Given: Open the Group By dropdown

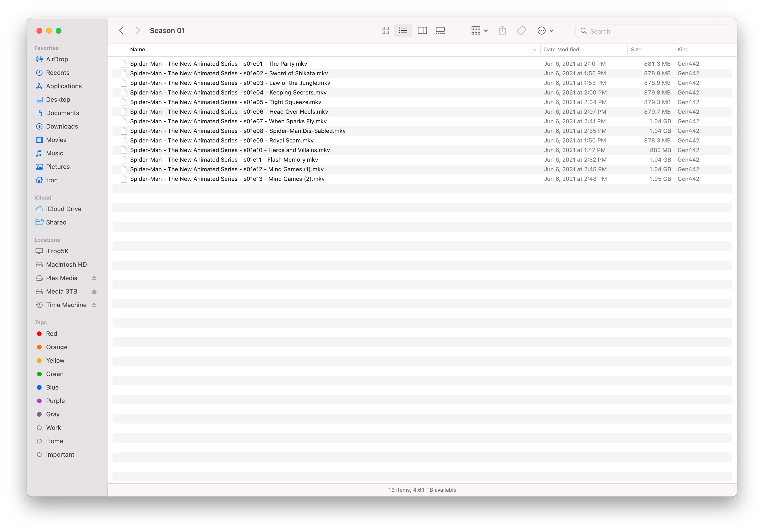Looking at the screenshot, I should pos(479,31).
